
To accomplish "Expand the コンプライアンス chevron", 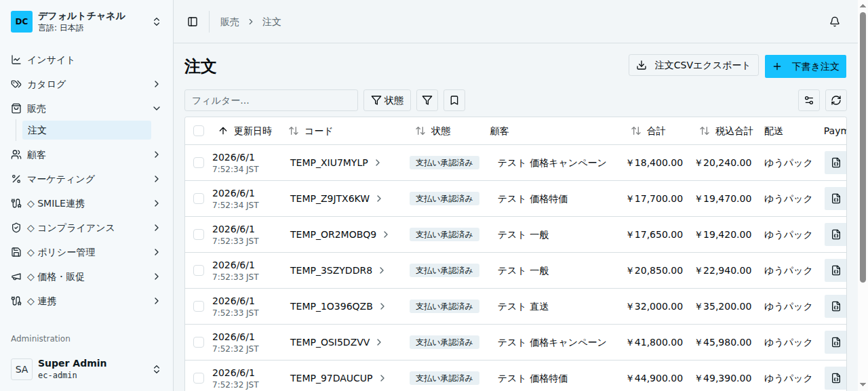I will pyautogui.click(x=157, y=228).
